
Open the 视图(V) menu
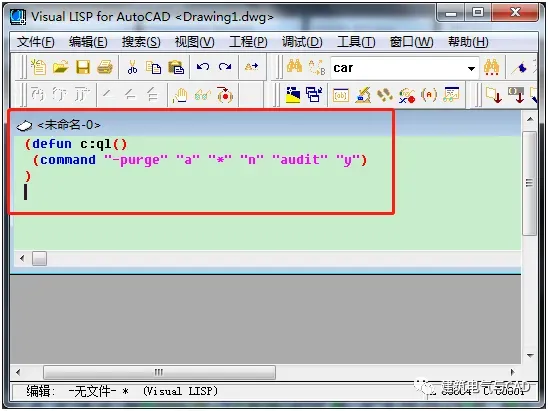(195, 42)
